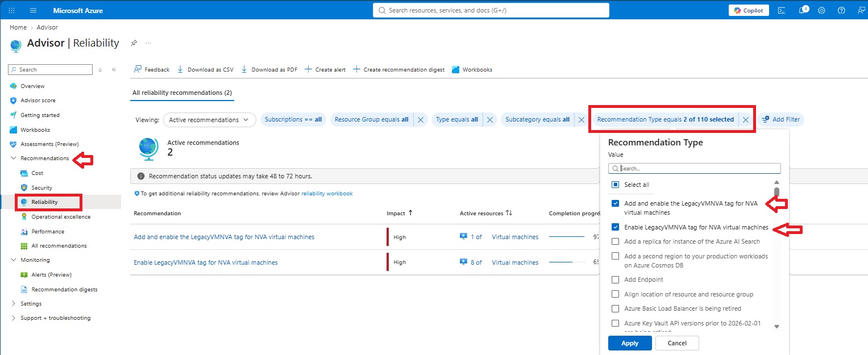Pin the Advisor Reliability page
Viewport: 868px width, 355px height.
[x=134, y=43]
